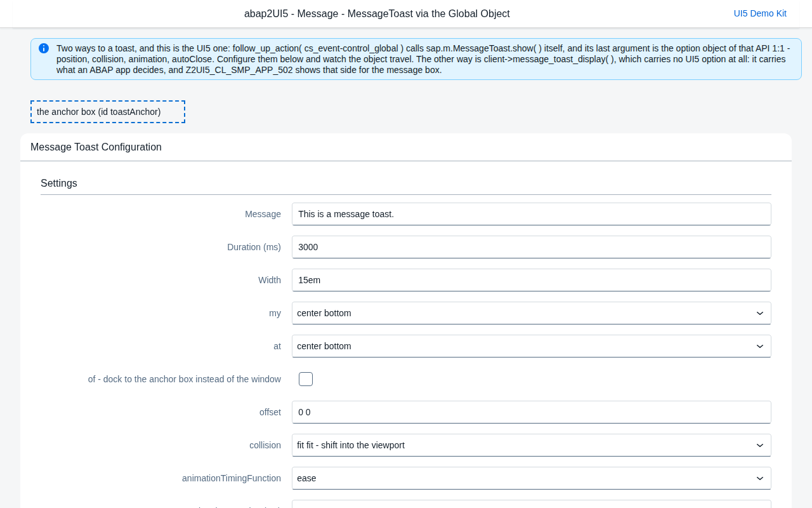Screen dimensions: 812x508
Task: Click the 'Settings' section title
Action: (59, 184)
